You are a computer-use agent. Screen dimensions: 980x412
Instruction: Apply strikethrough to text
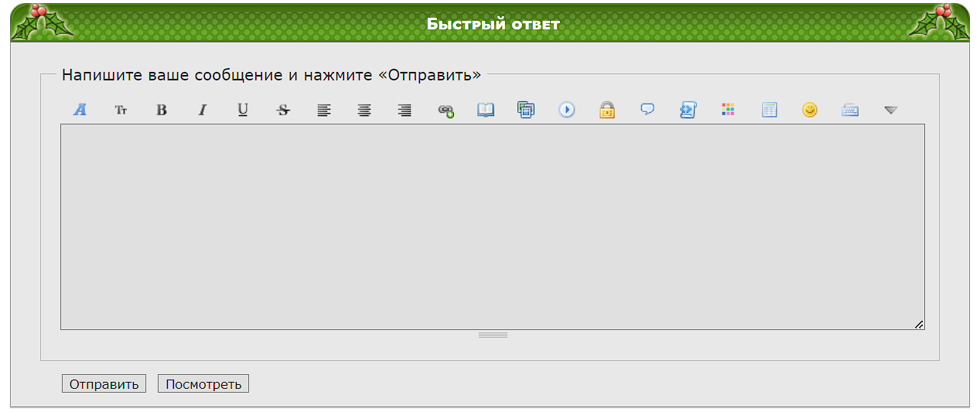[283, 110]
